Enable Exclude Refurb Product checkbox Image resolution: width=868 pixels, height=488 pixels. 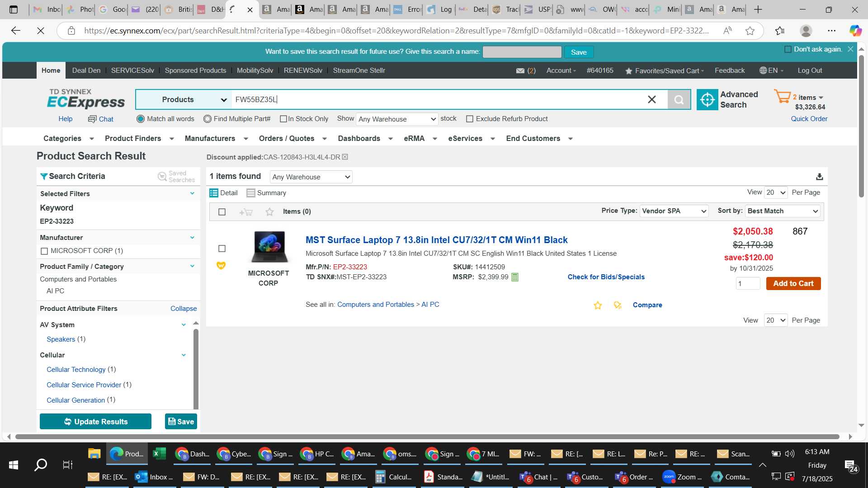[470, 119]
